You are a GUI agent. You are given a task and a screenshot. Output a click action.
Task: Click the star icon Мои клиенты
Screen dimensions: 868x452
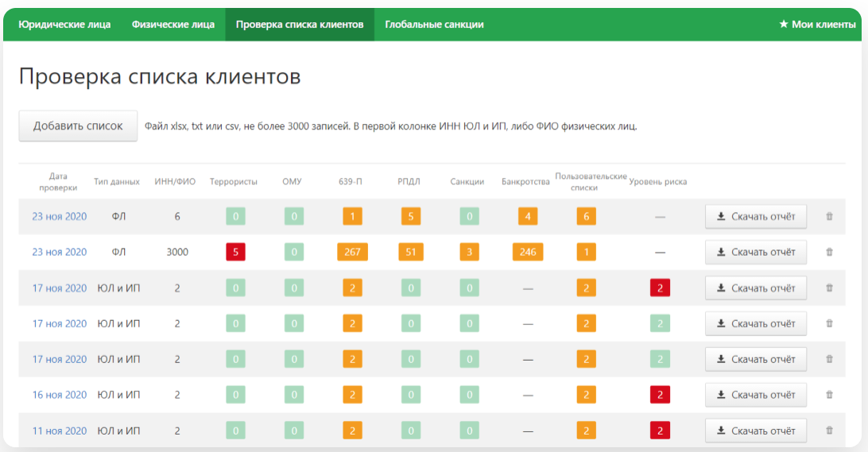817,25
